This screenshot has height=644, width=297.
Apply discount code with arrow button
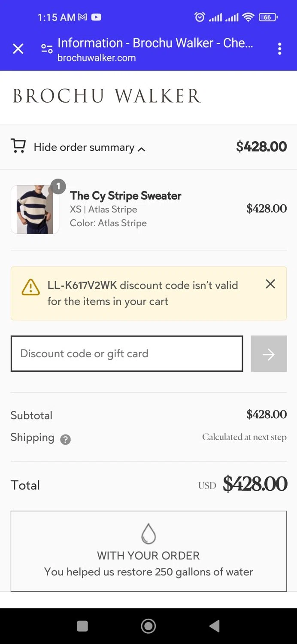point(269,353)
